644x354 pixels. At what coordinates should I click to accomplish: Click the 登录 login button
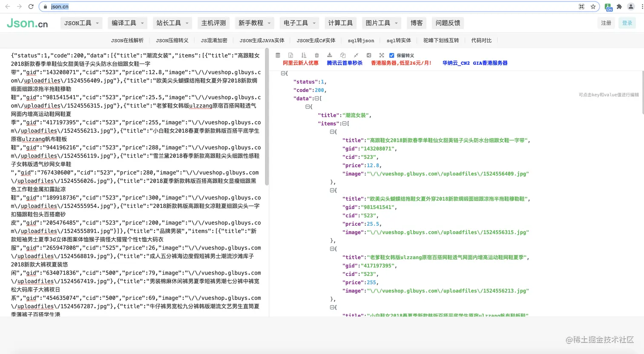coord(627,23)
